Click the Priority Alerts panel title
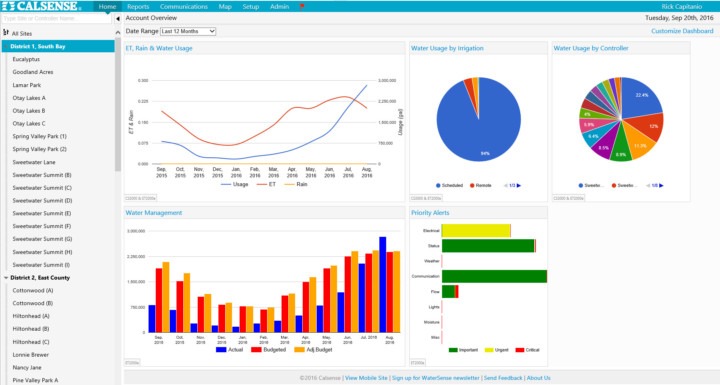The width and height of the screenshot is (720, 385). click(x=430, y=213)
